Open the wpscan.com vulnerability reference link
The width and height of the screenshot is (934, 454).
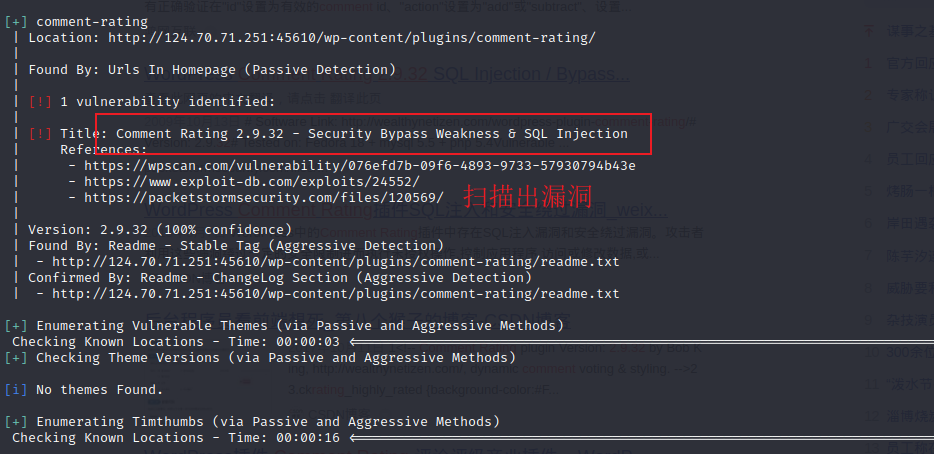click(x=359, y=166)
